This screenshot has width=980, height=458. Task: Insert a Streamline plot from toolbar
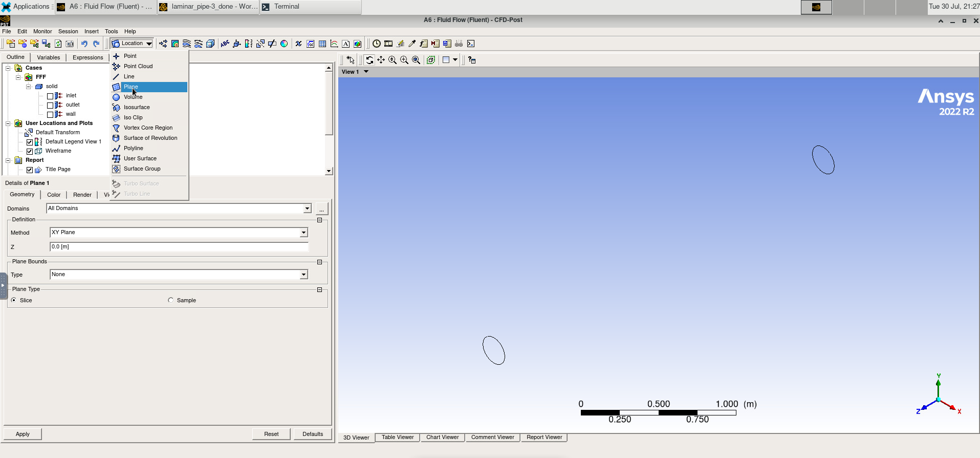coord(187,44)
